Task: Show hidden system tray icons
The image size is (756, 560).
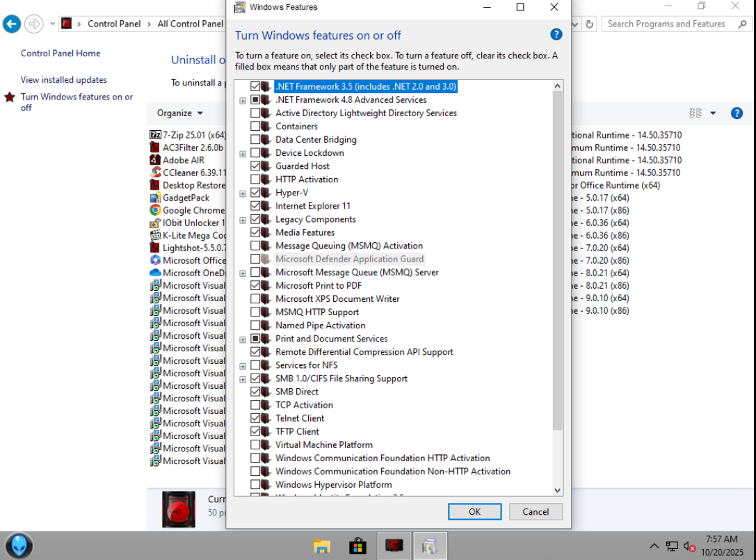Action: 654,546
